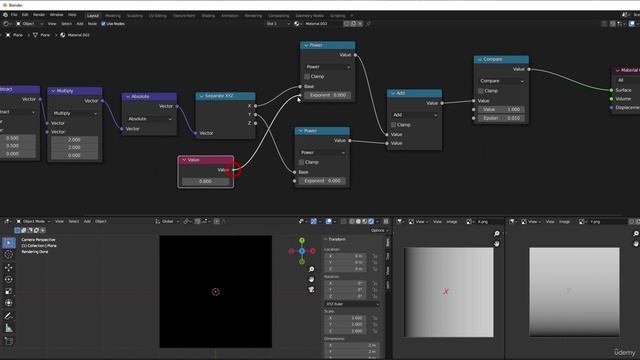The height and width of the screenshot is (360, 640).
Task: Click the Plane object icon in the breadcrumb
Action: click(8, 35)
